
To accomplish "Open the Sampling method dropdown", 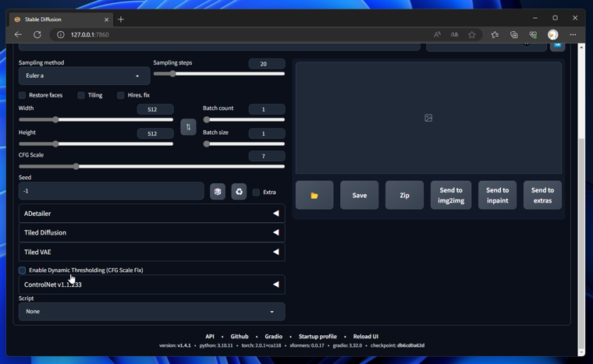I will click(84, 76).
